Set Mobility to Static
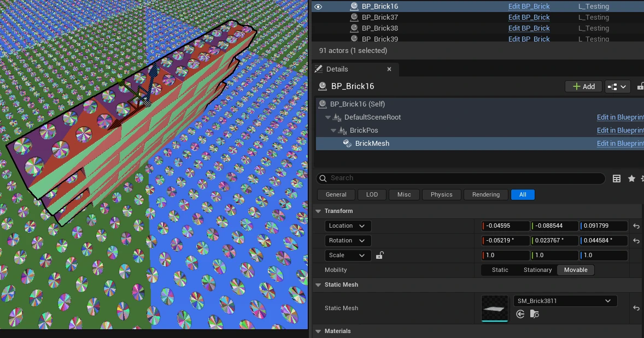The width and height of the screenshot is (644, 338). pyautogui.click(x=500, y=270)
